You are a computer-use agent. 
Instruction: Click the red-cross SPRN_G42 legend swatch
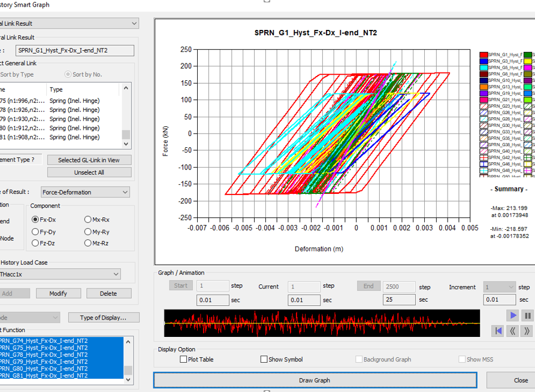click(483, 157)
